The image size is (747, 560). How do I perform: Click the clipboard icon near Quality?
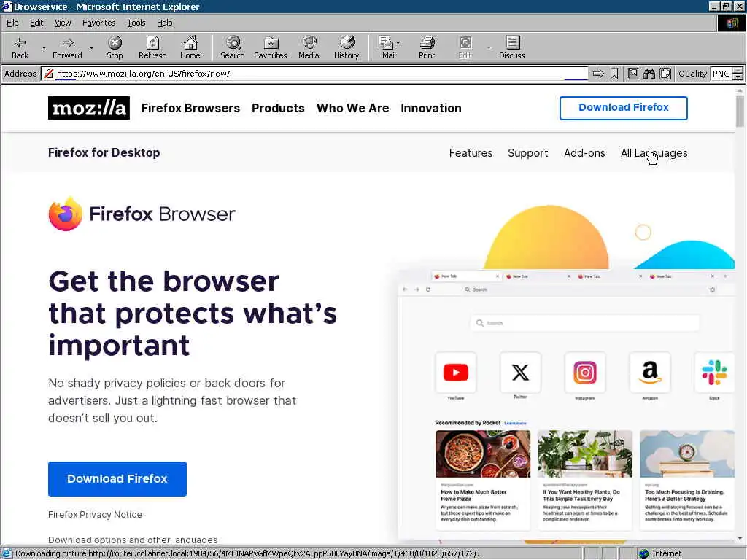[x=665, y=74]
